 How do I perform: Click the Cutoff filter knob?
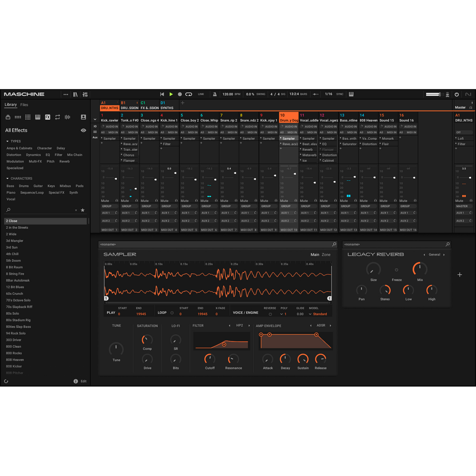pos(210,359)
